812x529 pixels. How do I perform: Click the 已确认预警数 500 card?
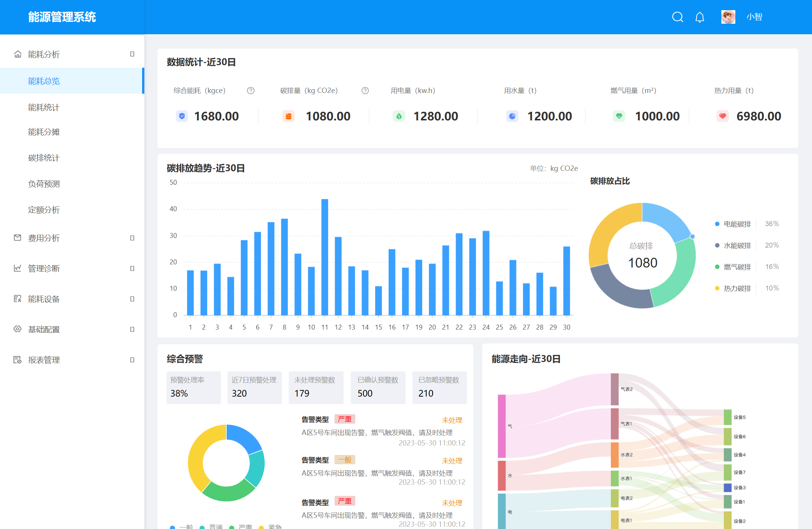(378, 388)
